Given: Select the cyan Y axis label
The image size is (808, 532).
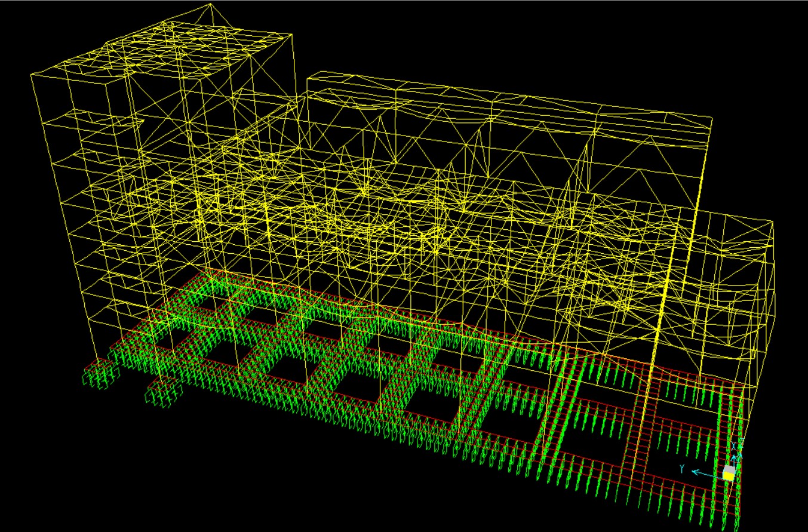Looking at the screenshot, I should [681, 468].
